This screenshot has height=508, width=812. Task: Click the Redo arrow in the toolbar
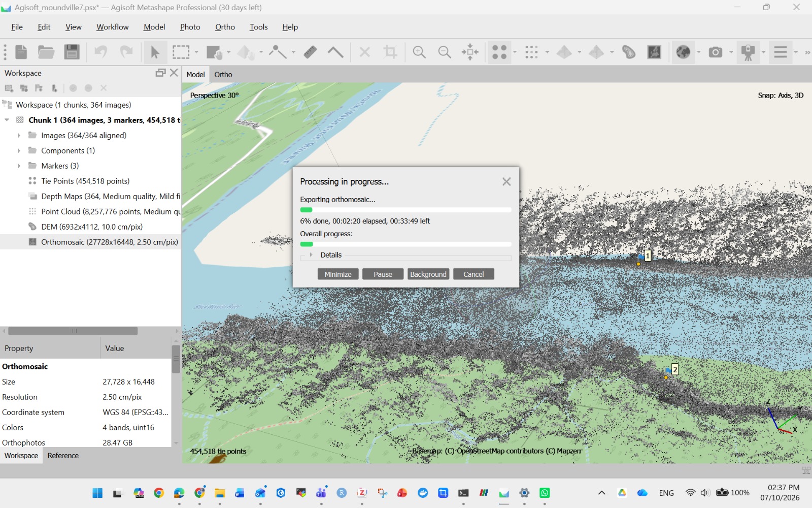click(126, 52)
